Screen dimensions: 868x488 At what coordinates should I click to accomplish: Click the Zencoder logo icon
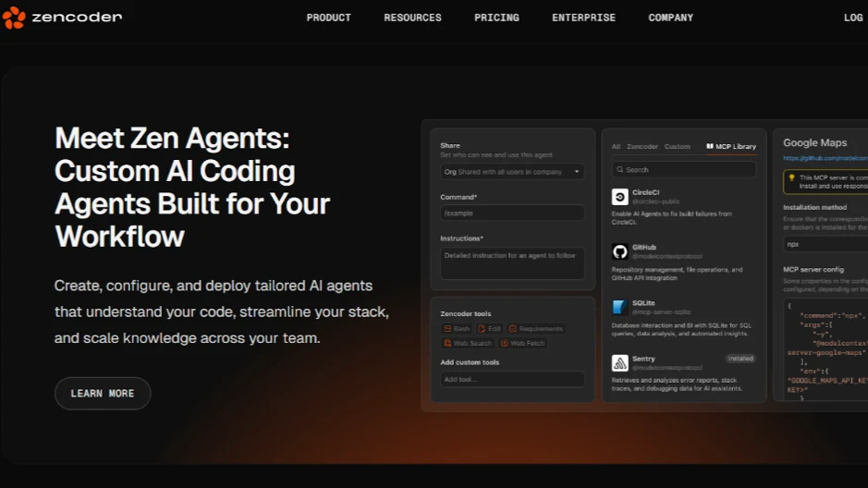pos(14,18)
